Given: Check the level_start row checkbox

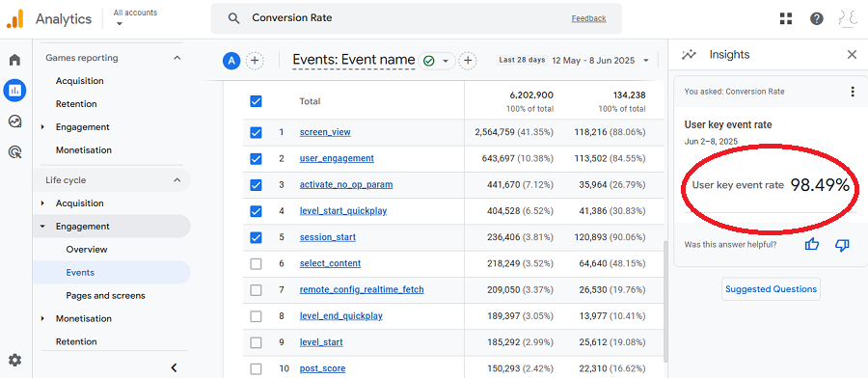Looking at the screenshot, I should [256, 342].
